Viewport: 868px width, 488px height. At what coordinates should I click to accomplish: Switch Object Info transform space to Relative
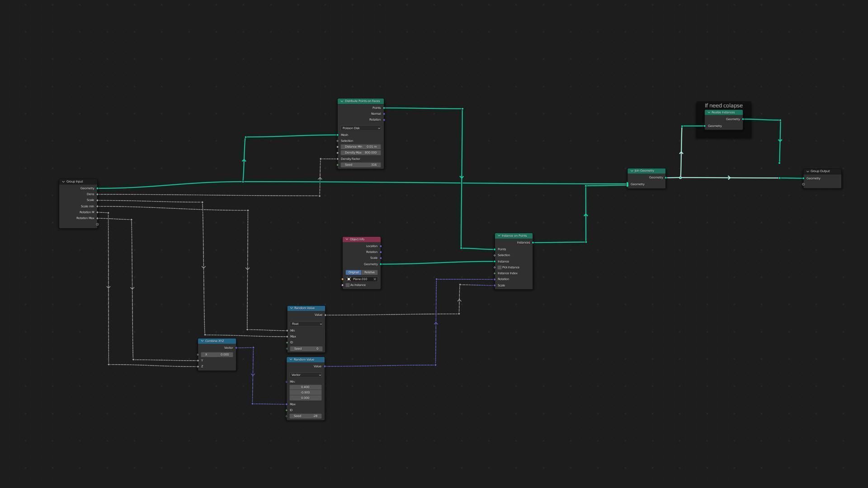point(369,272)
